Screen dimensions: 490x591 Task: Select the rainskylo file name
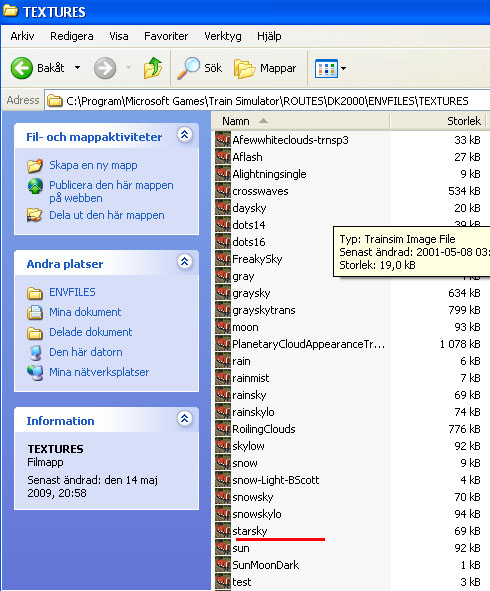[253, 412]
